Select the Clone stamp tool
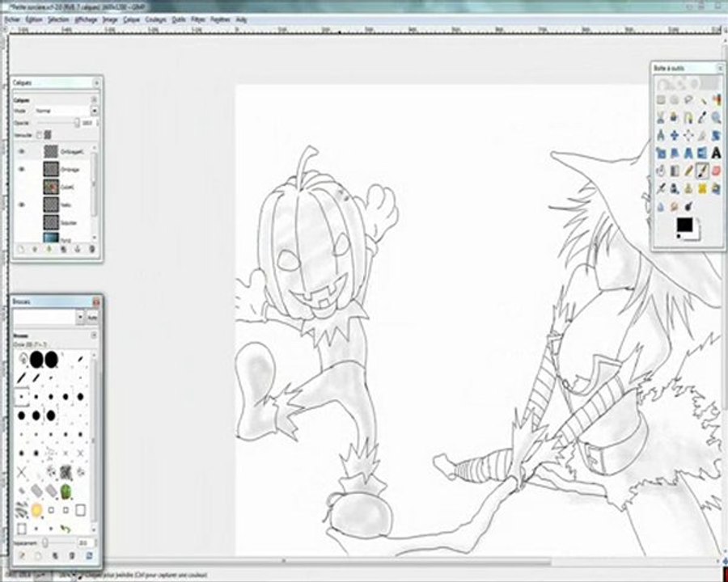Viewport: 728px width, 582px height. 688,188
